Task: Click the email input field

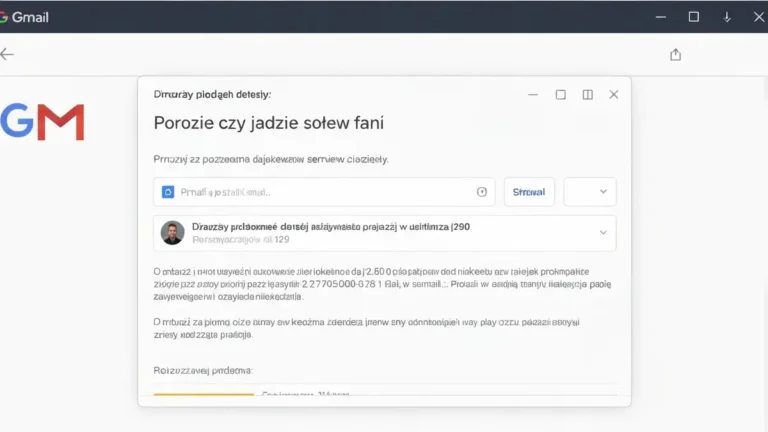Action: pos(324,192)
